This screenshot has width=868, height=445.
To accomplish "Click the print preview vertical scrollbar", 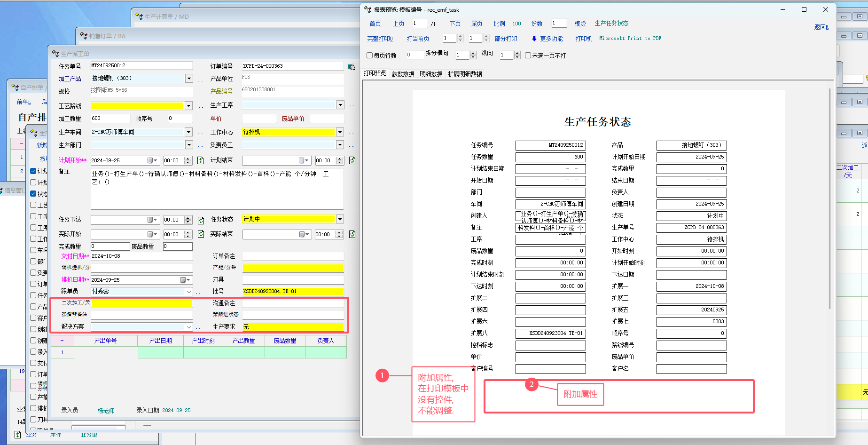I will coord(830,198).
